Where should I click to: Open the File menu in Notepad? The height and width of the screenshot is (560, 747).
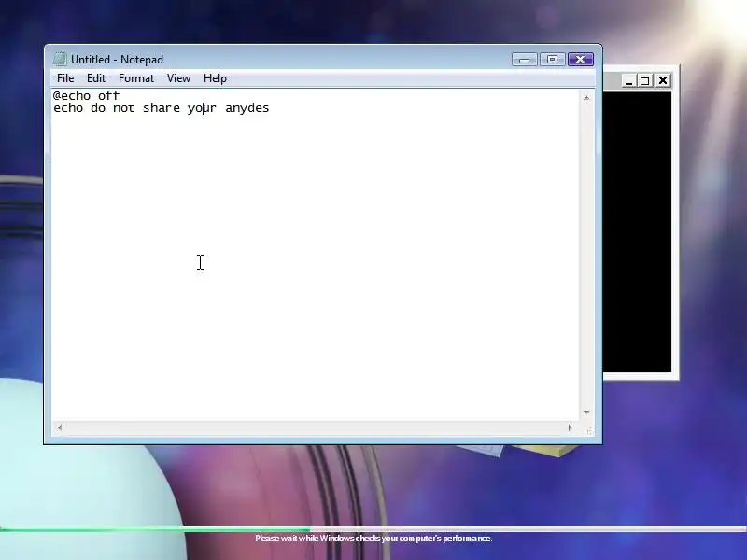click(x=65, y=78)
